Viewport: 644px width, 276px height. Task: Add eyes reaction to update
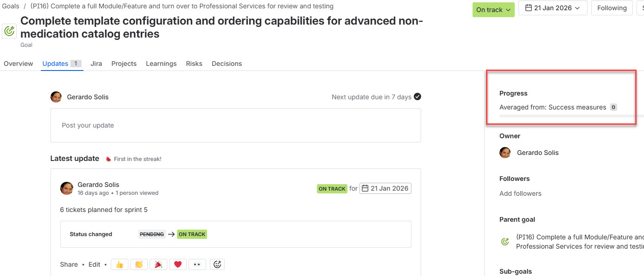pos(197,264)
